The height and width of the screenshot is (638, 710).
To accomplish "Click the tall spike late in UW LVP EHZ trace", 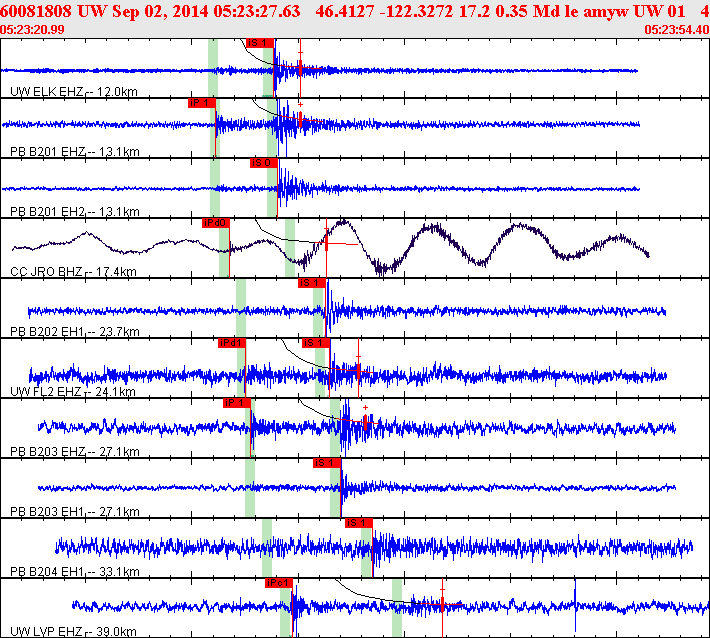I will point(575,605).
